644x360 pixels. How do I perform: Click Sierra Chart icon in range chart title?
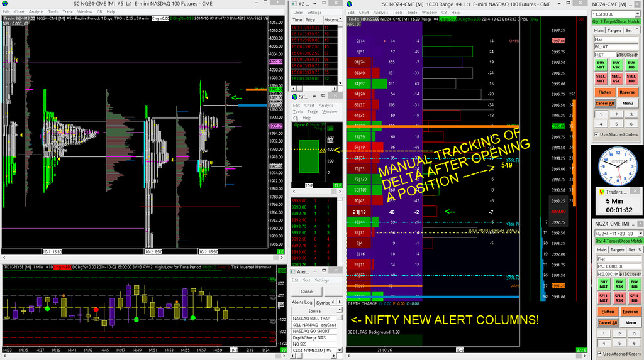click(x=350, y=4)
